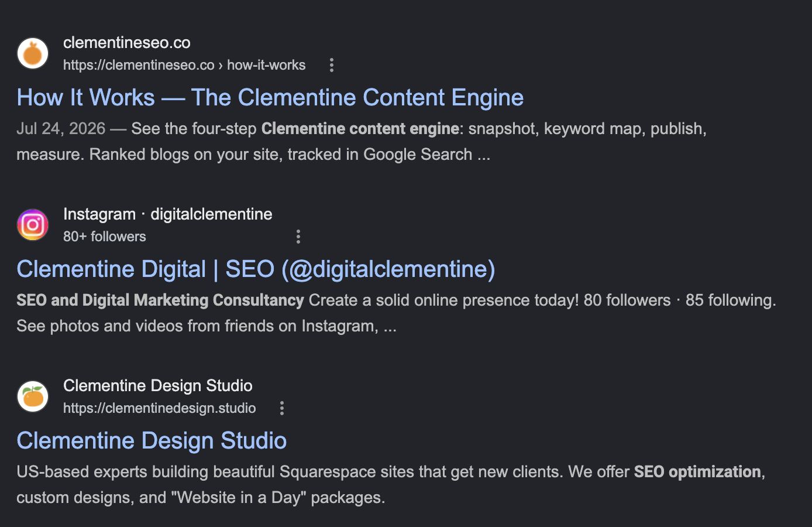The image size is (812, 527).
Task: Click the Jul 24, 2026 date in snippet
Action: (61, 129)
